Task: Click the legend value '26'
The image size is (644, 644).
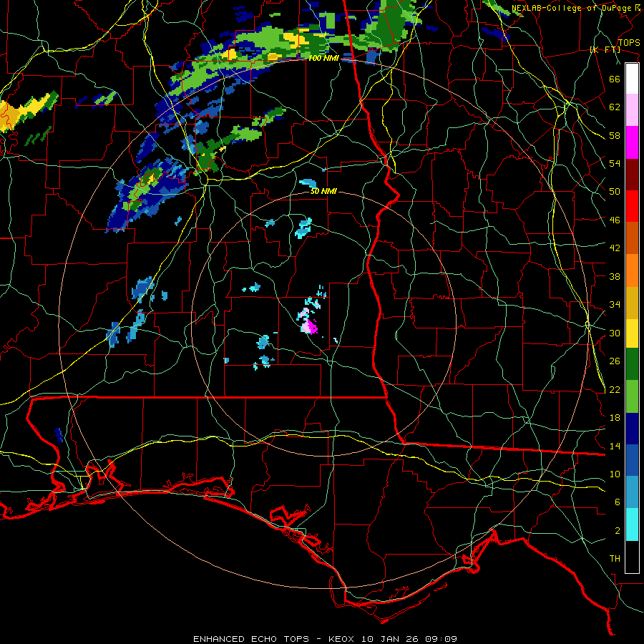Action: pos(615,361)
